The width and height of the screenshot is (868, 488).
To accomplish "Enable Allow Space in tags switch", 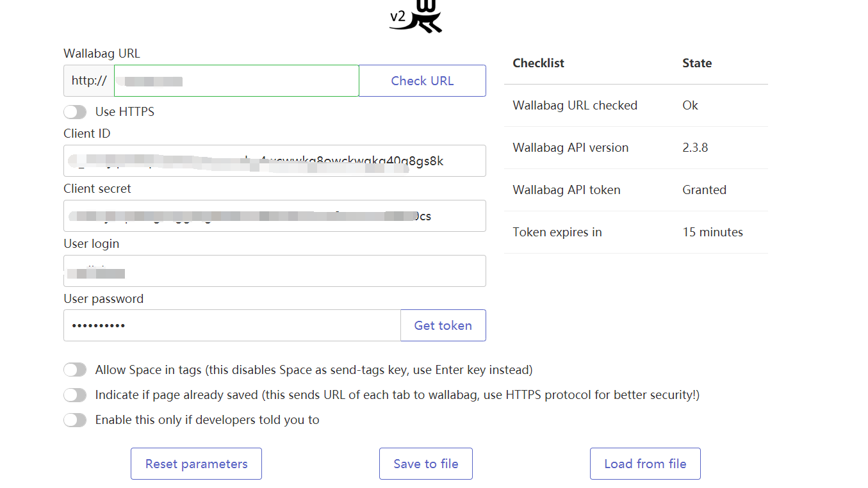I will pos(75,370).
